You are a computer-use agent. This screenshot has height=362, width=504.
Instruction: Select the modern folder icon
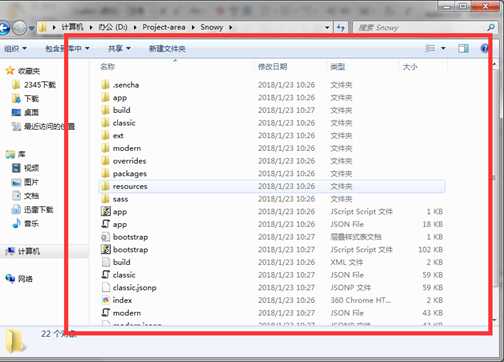105,148
